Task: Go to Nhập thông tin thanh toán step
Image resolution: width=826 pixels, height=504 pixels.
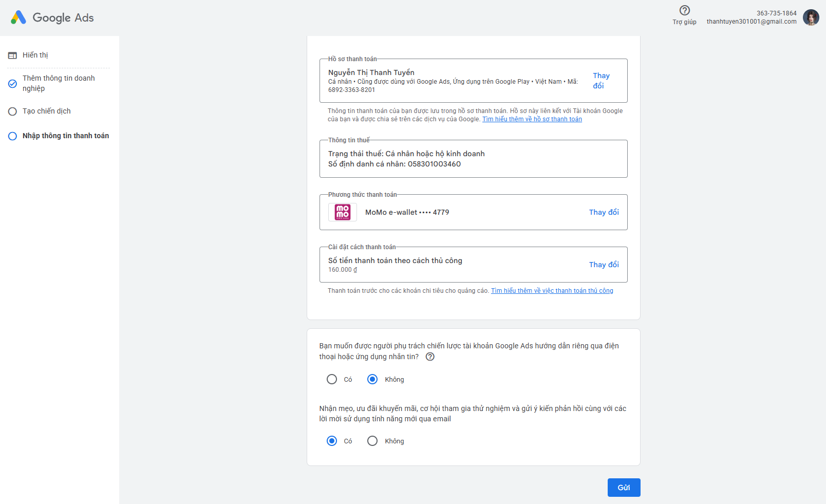Action: click(66, 136)
